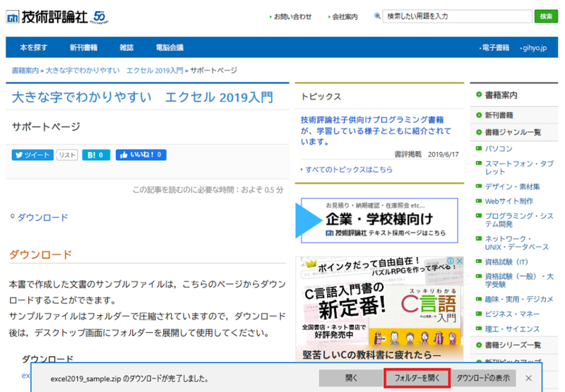
Task: Open the 会社案内 link
Action: pyautogui.click(x=345, y=16)
